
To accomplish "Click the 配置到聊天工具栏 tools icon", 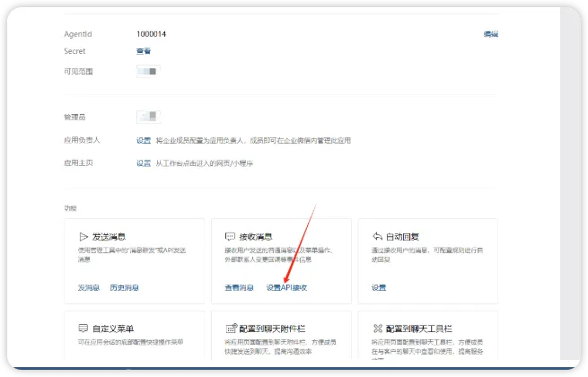I will coord(378,329).
